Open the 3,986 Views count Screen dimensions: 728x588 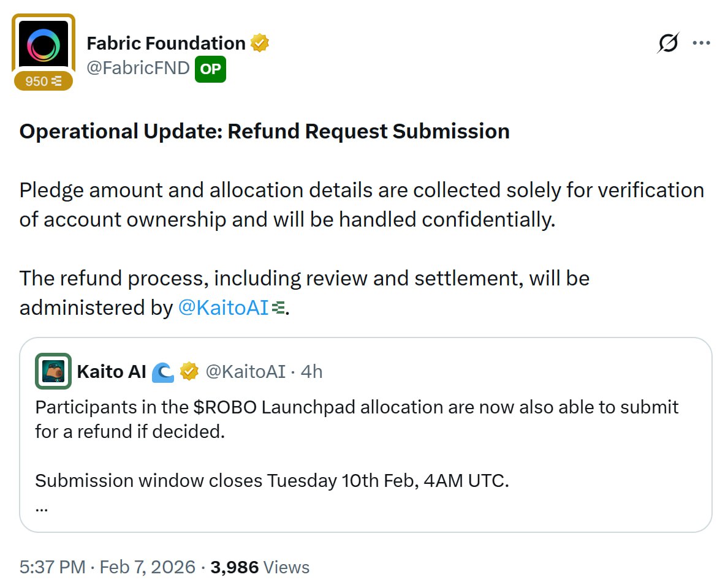click(260, 567)
